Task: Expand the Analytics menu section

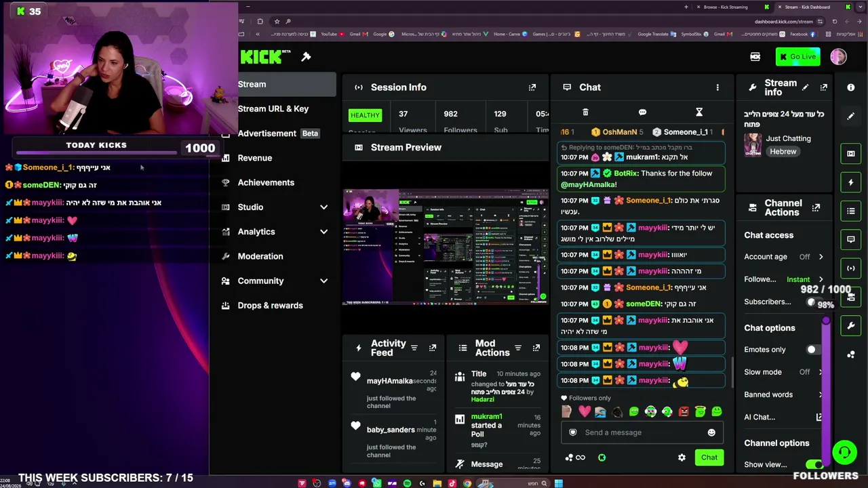Action: (323, 232)
